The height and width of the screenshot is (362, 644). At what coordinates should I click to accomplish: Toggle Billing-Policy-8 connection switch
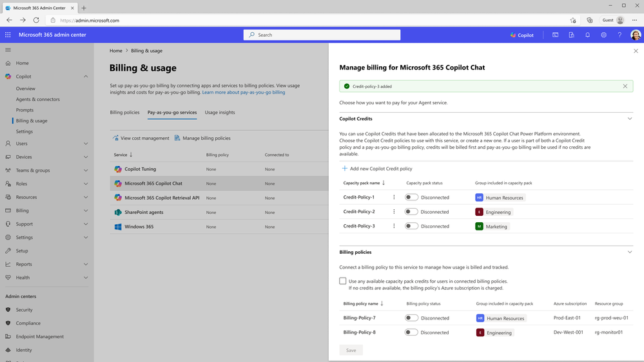coord(411,332)
